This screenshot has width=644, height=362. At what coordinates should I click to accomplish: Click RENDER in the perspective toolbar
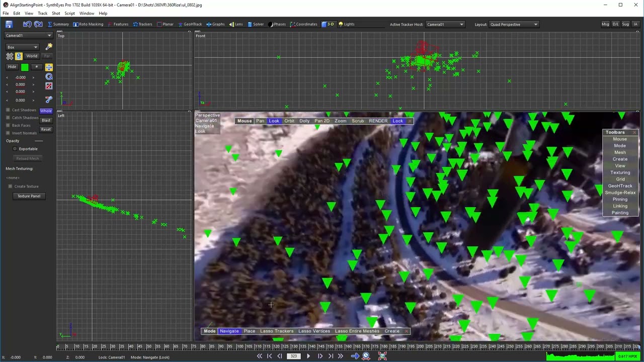[378, 121]
